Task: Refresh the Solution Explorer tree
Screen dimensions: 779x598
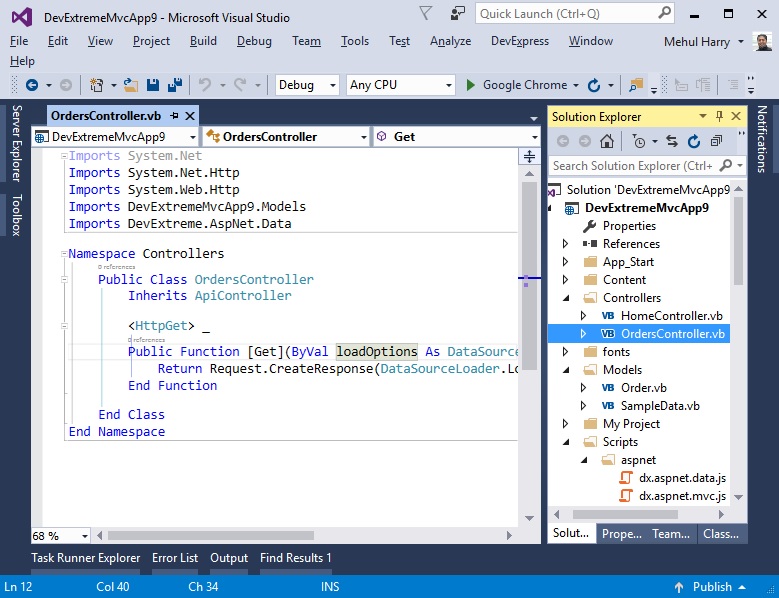Action: (694, 142)
